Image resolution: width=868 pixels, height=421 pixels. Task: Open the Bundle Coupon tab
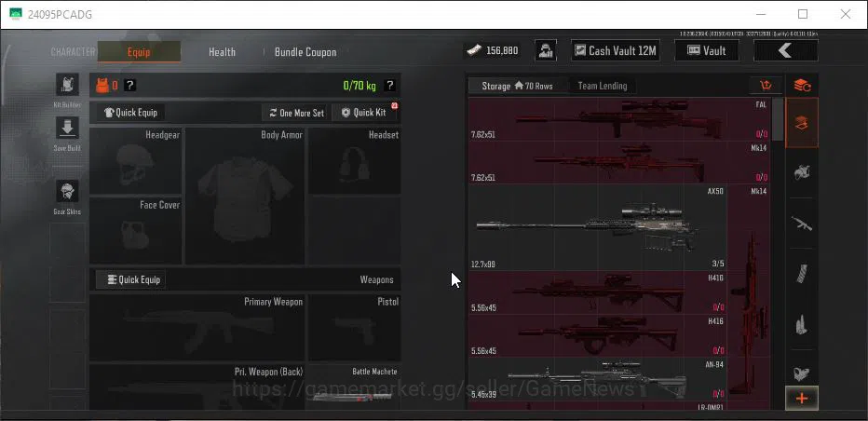(x=305, y=52)
